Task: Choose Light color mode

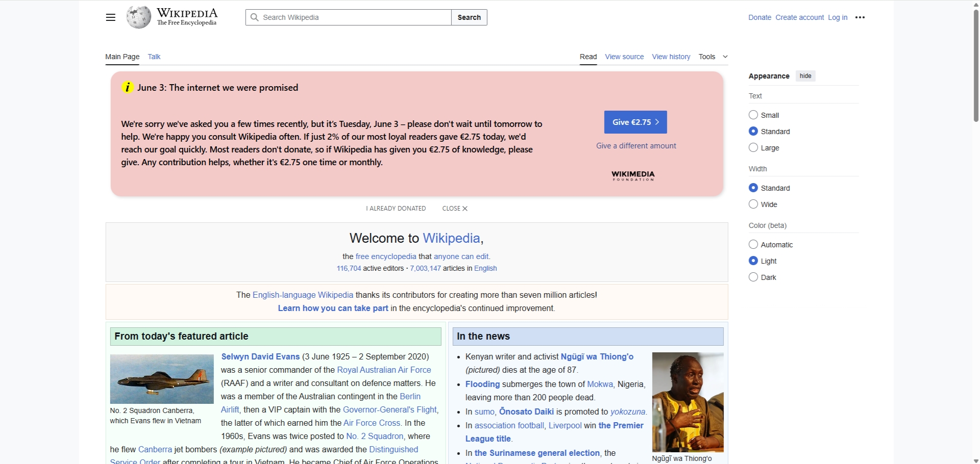Action: click(753, 261)
